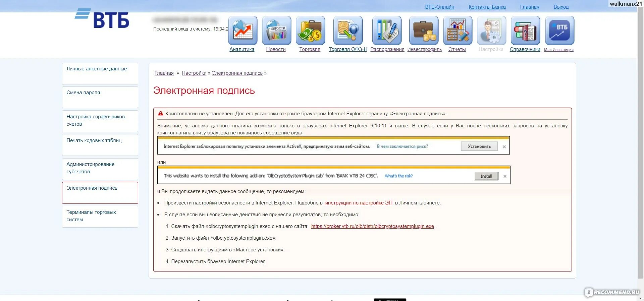Click the scrollbar down arrow
Image resolution: width=644 pixels, height=301 pixels.
coord(640,298)
